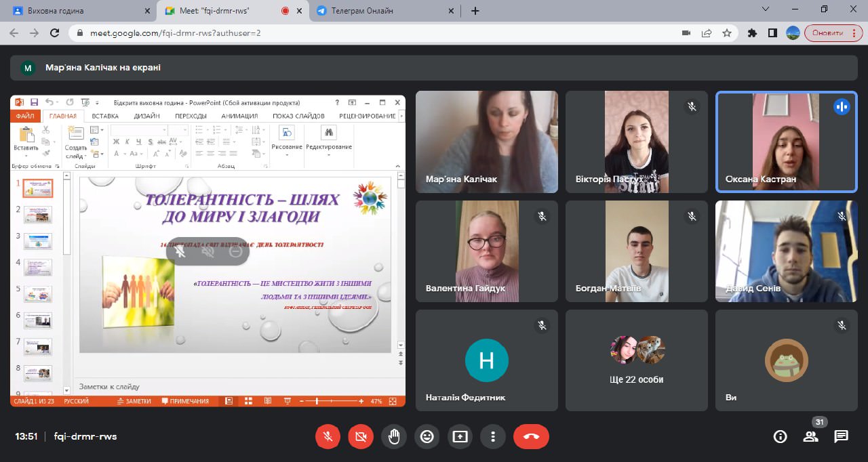Open АНИМАЦИЯ ribbon tab in PowerPoint
Viewport: 868px width, 462px height.
tap(239, 116)
